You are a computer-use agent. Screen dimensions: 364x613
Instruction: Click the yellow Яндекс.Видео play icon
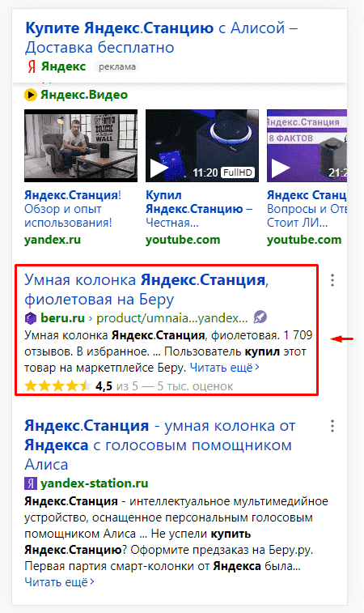[31, 95]
